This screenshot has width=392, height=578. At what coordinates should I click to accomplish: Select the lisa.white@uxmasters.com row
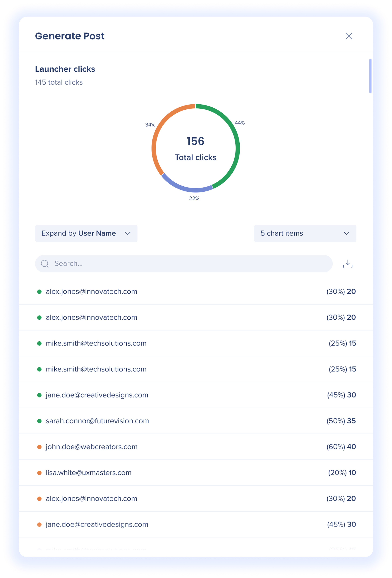pyautogui.click(x=89, y=473)
